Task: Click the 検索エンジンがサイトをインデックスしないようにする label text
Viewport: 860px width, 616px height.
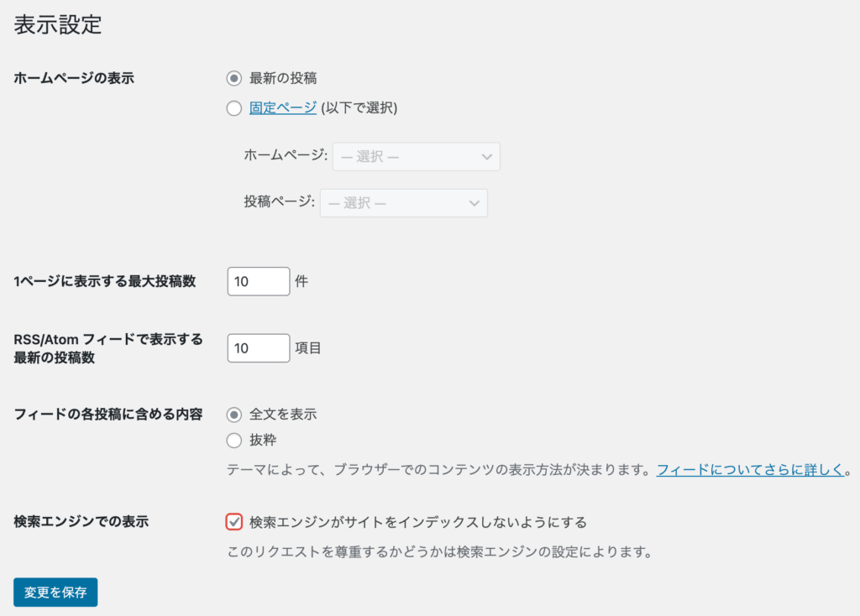Action: click(x=417, y=522)
